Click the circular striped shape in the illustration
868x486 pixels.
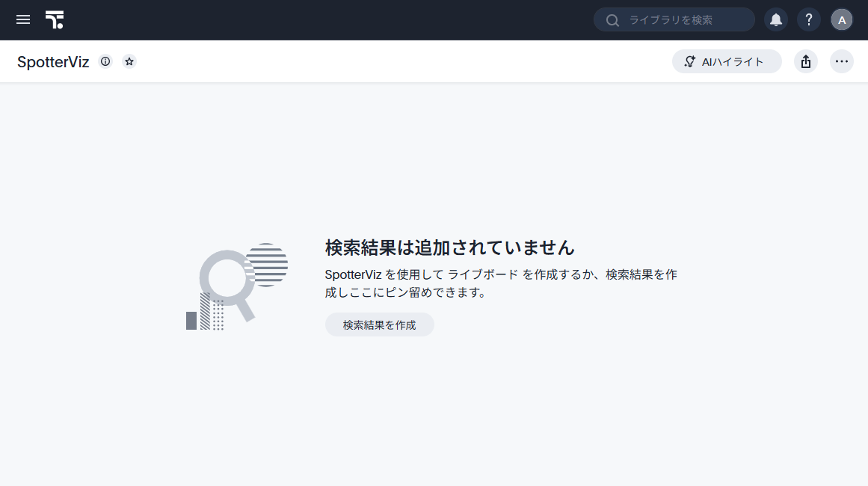click(x=268, y=264)
